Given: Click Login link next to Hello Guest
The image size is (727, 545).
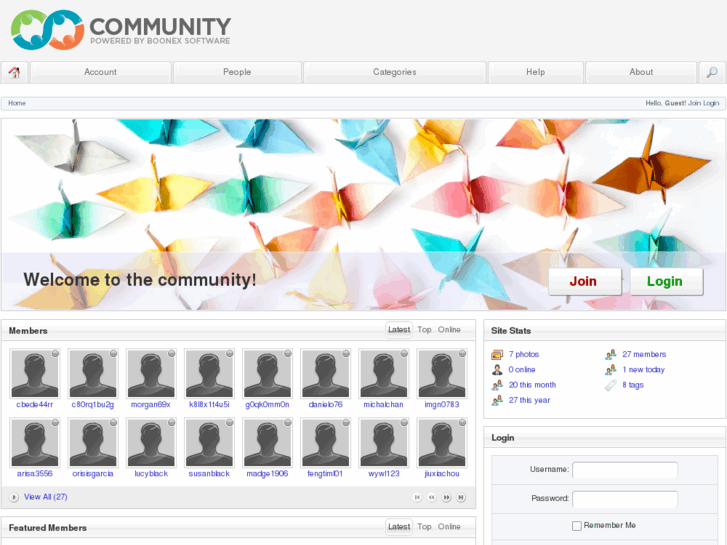Looking at the screenshot, I should (711, 103).
